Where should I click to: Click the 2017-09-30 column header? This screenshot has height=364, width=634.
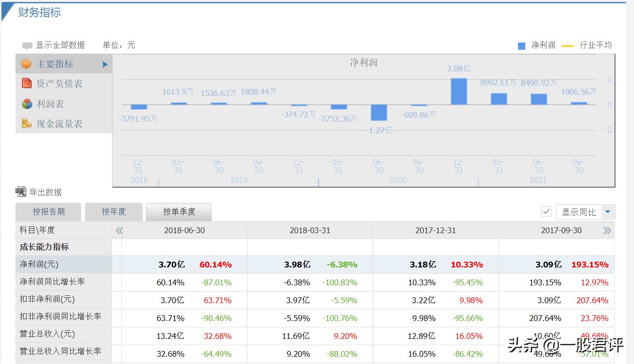pyautogui.click(x=561, y=230)
